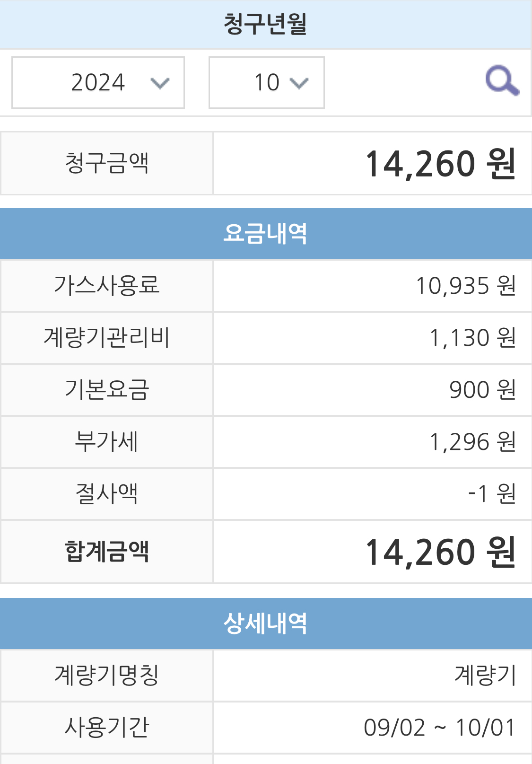Select the 기본요금 row label

point(107,390)
